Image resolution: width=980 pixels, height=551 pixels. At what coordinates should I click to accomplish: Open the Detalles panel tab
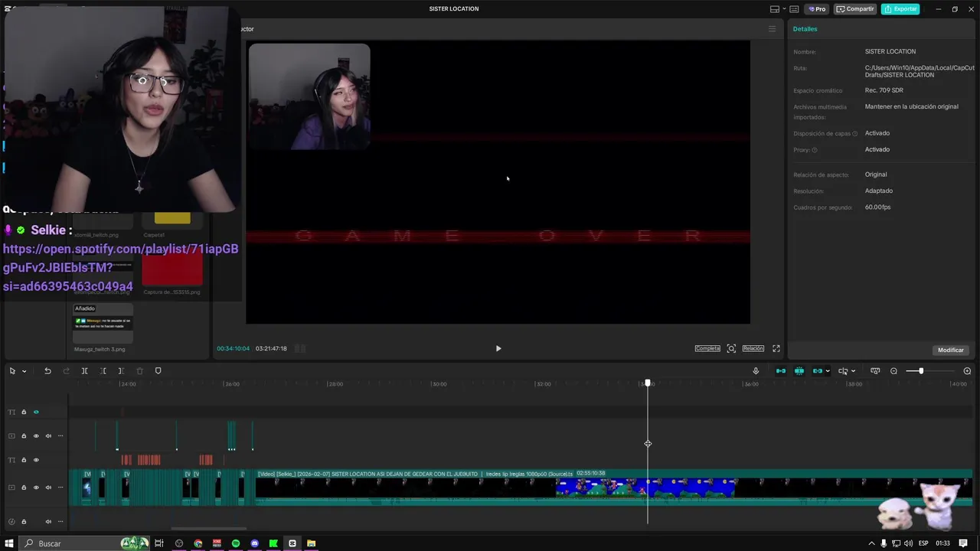[x=805, y=29]
